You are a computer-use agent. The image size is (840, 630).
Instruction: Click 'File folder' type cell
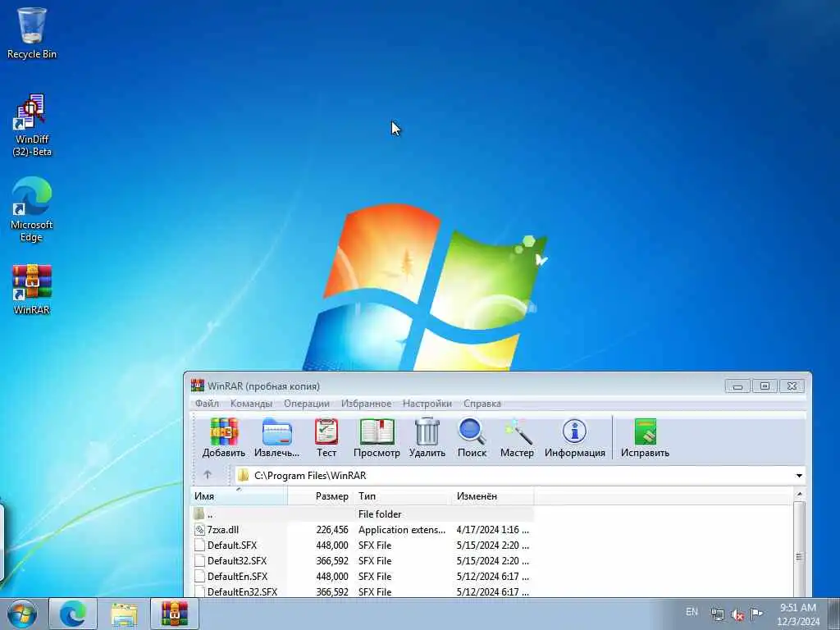[380, 514]
